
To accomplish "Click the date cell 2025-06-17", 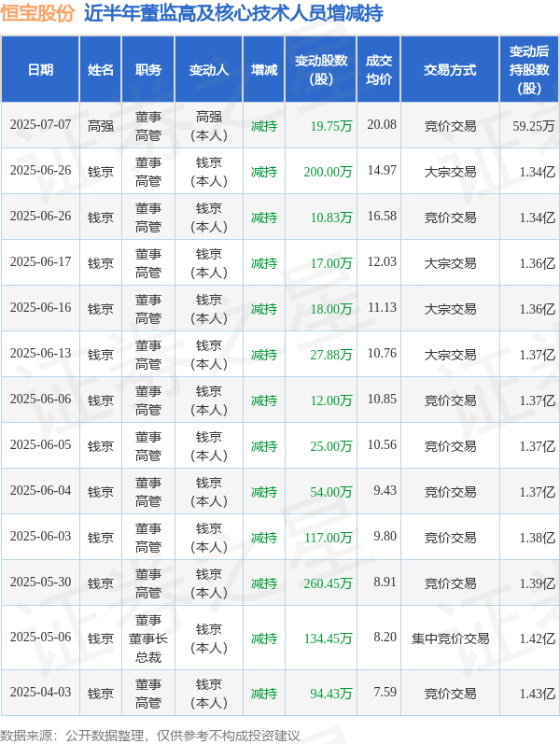I will [40, 261].
